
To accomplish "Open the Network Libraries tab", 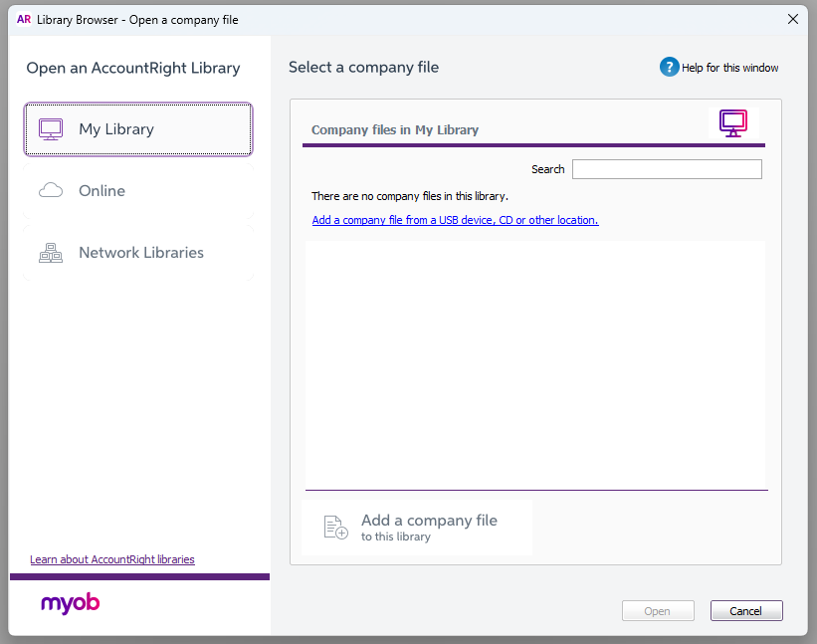I will point(141,253).
